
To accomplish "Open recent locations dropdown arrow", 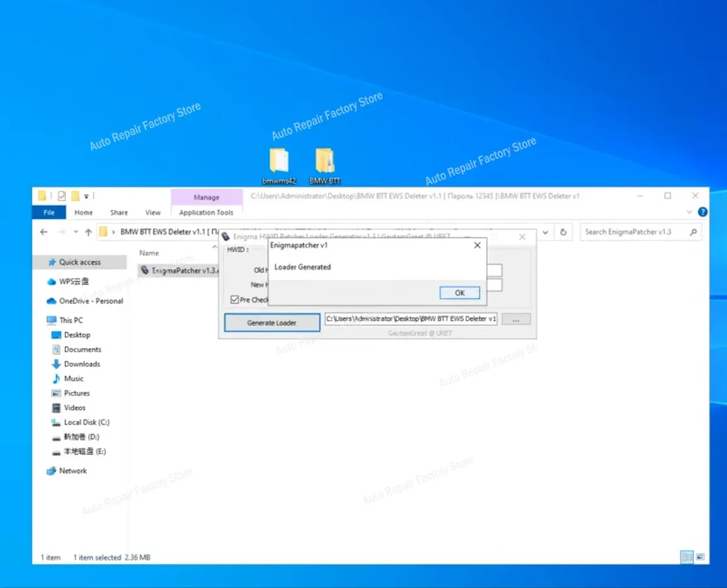I will 76,232.
